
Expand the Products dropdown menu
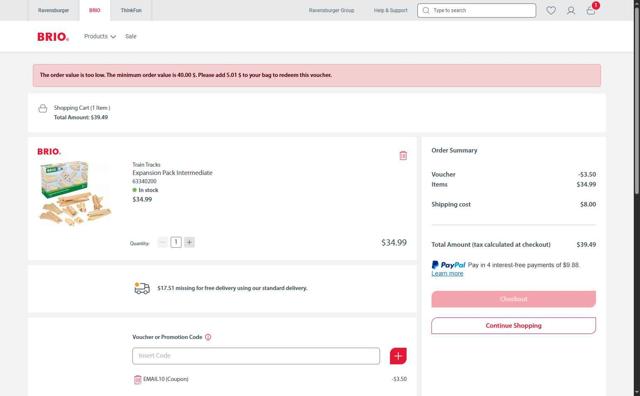click(100, 36)
